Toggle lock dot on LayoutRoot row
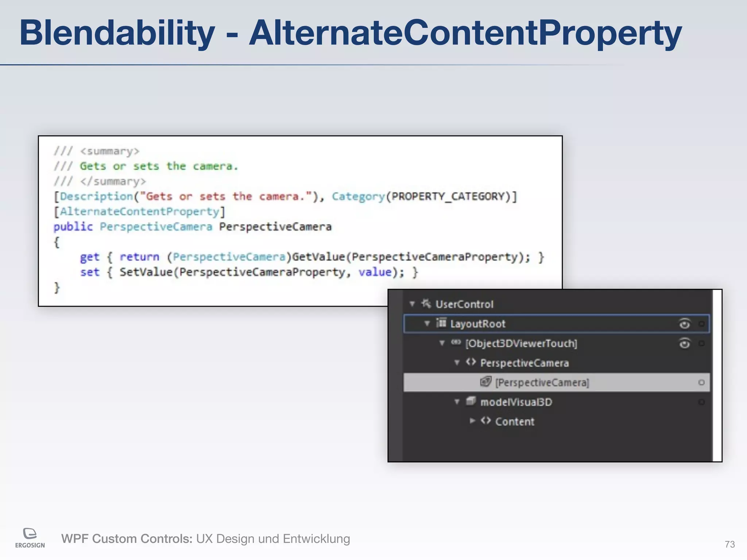 tap(701, 324)
